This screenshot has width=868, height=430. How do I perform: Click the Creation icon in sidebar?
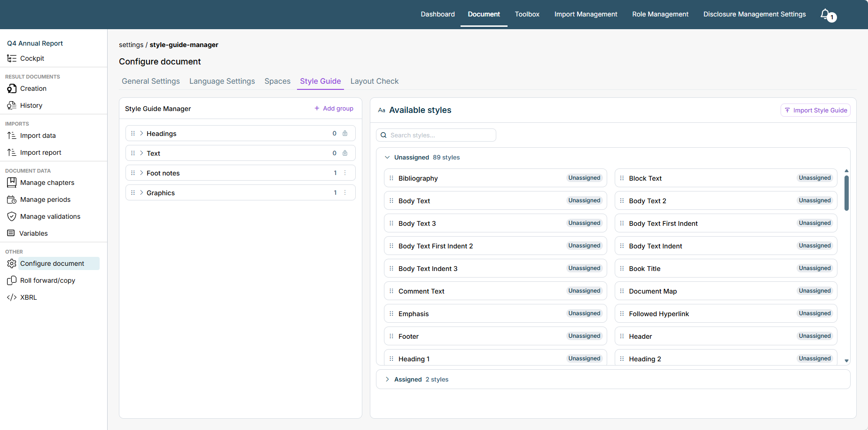pyautogui.click(x=12, y=88)
